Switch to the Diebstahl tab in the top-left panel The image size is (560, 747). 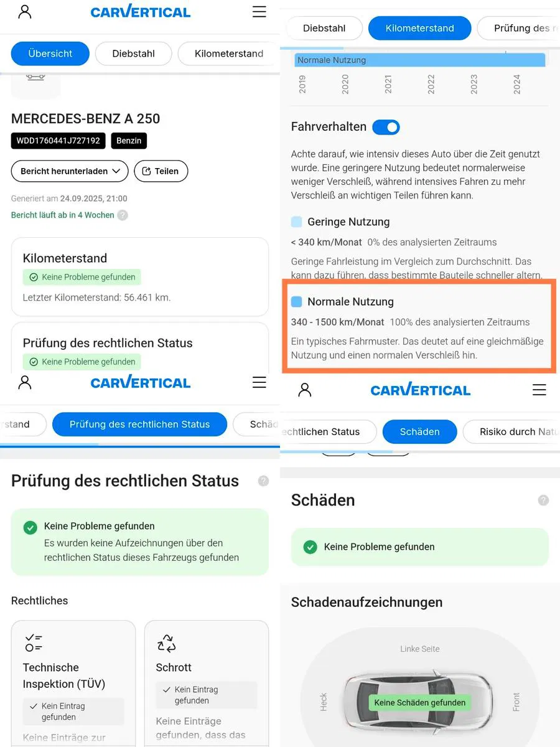(x=134, y=54)
